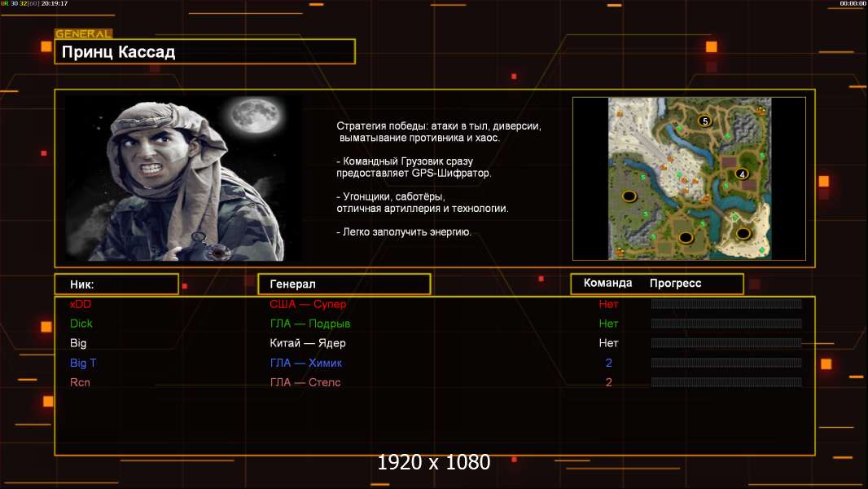The height and width of the screenshot is (489, 868).
Task: Click the Прогресс column header
Action: tap(675, 284)
